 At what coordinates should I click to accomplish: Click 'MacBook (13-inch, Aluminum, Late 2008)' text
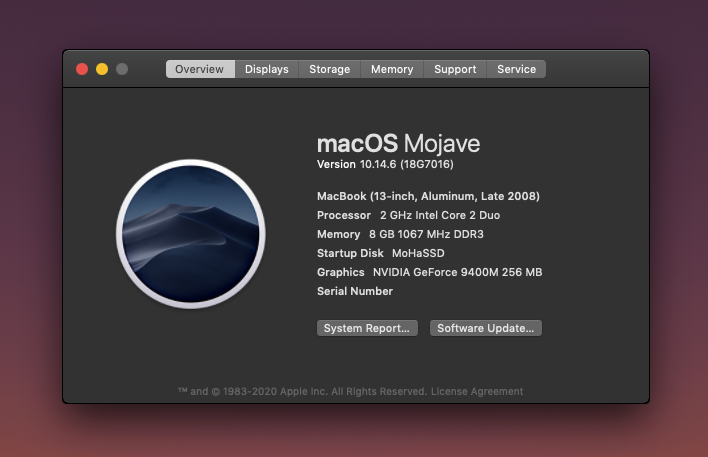pyautogui.click(x=428, y=196)
